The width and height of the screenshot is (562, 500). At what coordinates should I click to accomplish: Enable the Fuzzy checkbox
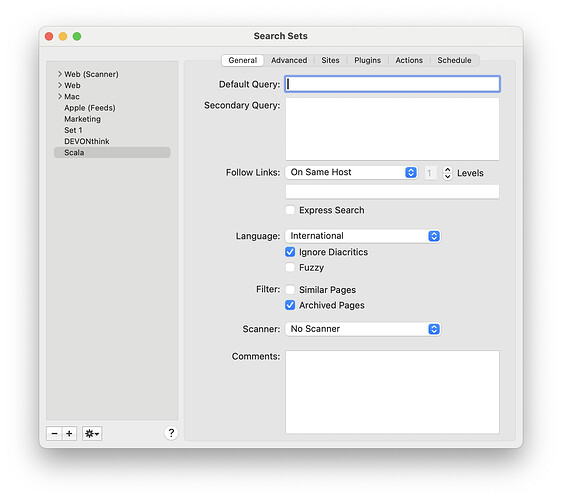tap(290, 267)
